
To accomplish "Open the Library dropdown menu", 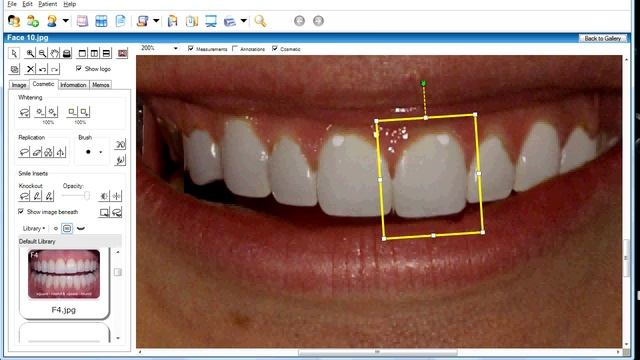I will [x=34, y=229].
